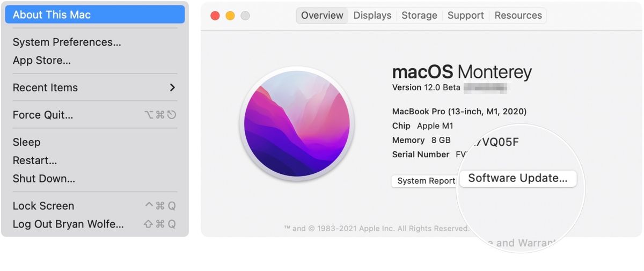Minimize the About This Mac window
The width and height of the screenshot is (644, 271).
coord(230,16)
